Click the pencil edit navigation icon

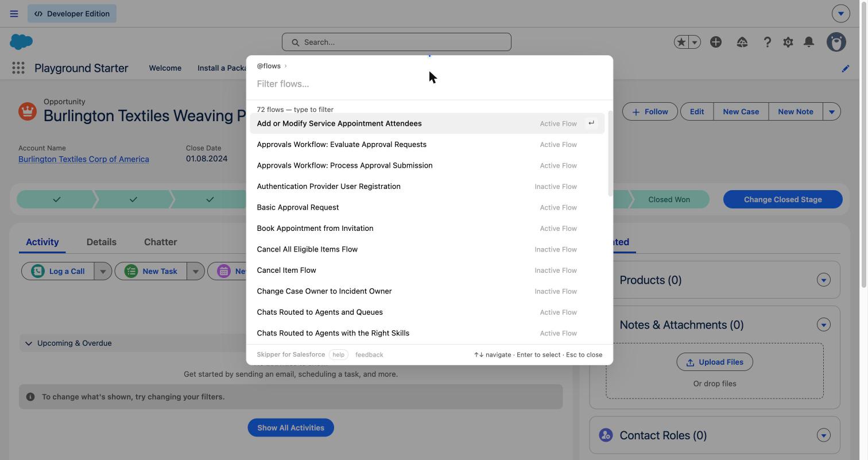point(846,68)
